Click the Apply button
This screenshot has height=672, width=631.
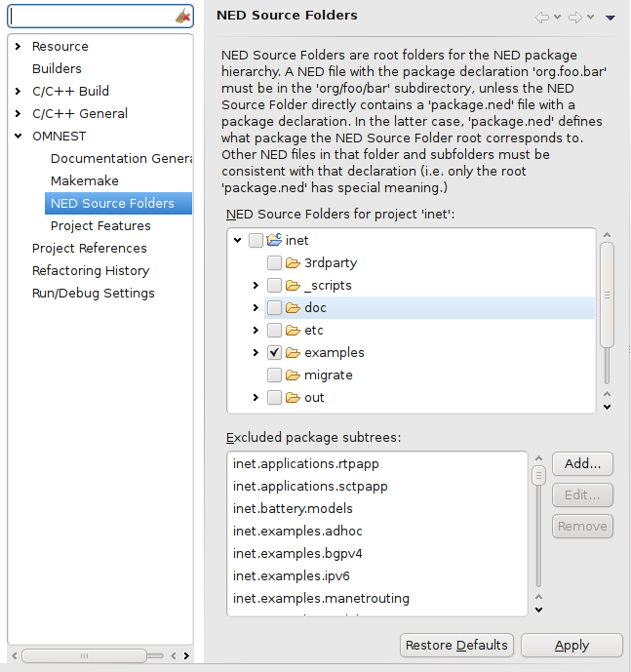(x=572, y=645)
